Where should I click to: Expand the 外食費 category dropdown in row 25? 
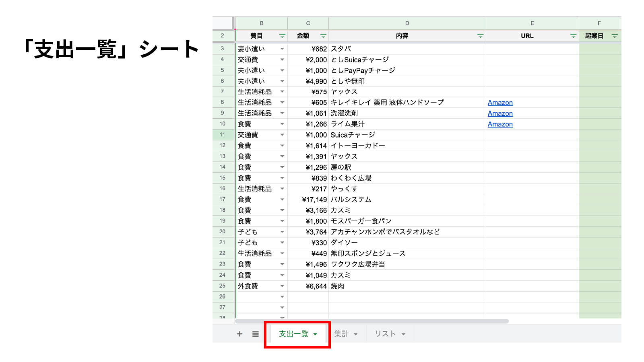[282, 286]
